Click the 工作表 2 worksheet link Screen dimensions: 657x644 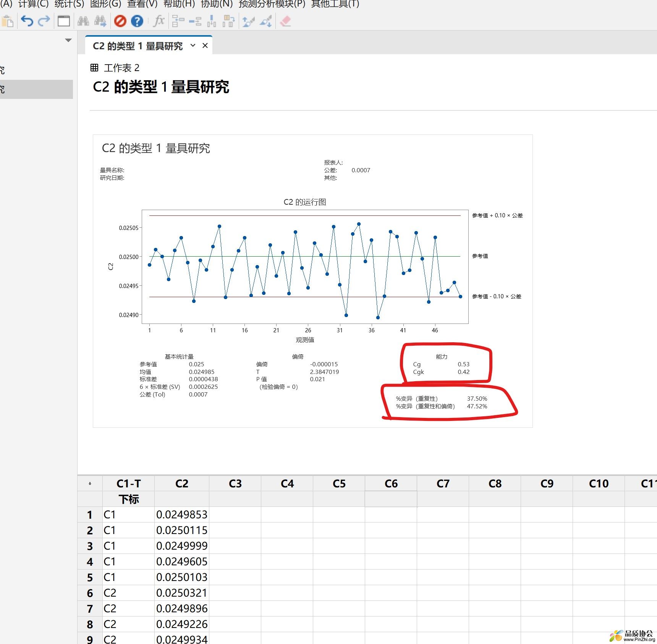(121, 68)
